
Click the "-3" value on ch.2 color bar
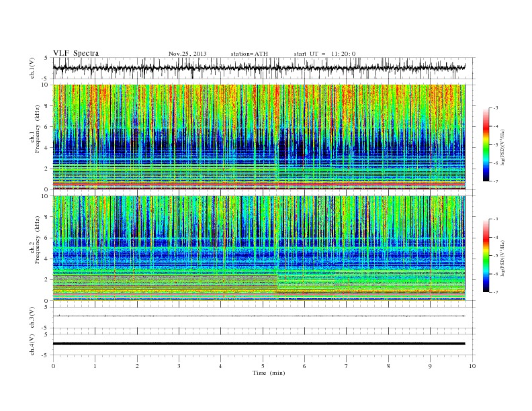(x=495, y=219)
